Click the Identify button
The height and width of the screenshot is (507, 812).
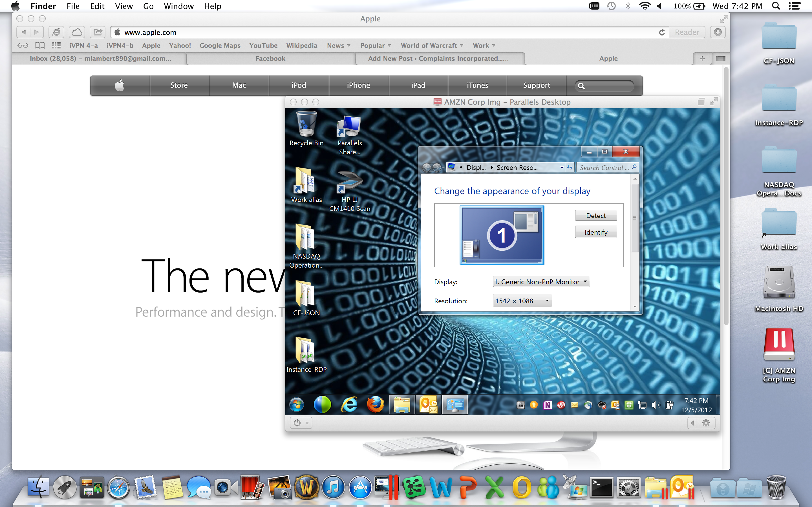click(595, 232)
